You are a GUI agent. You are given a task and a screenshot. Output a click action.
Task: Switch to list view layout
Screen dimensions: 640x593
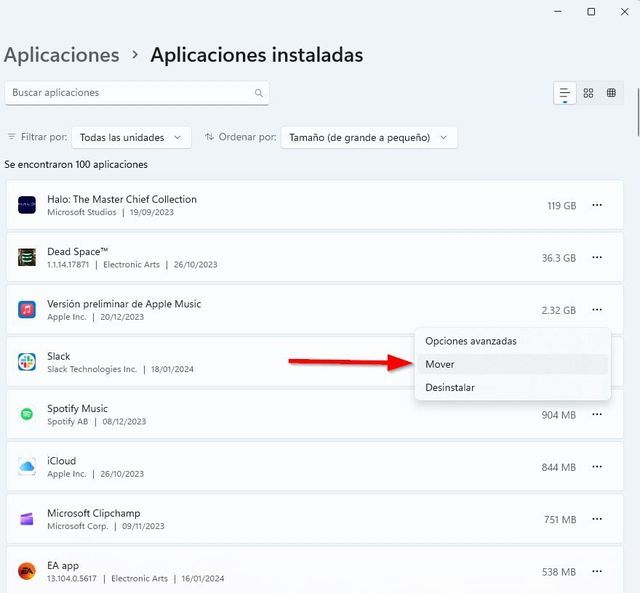(565, 93)
